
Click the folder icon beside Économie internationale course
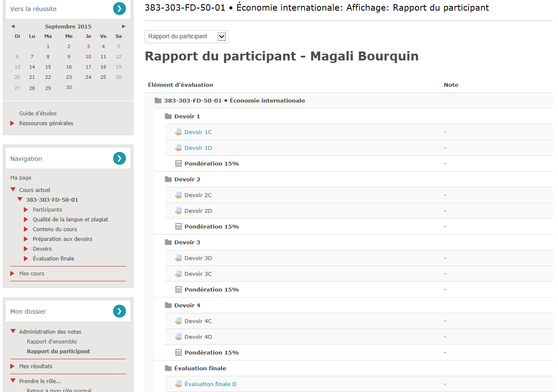[158, 100]
